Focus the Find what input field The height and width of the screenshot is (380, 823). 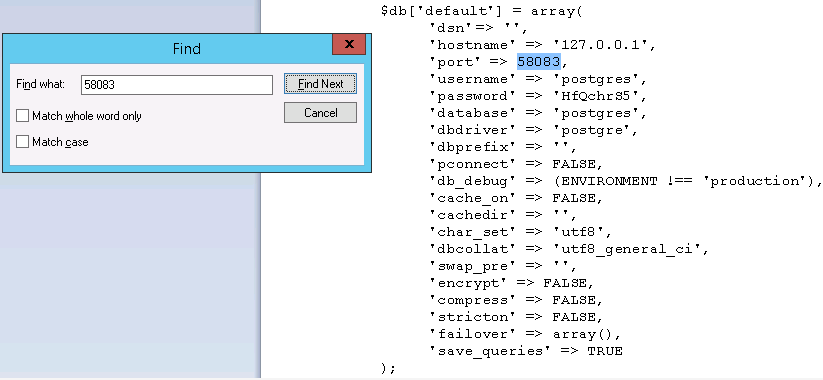tap(177, 85)
